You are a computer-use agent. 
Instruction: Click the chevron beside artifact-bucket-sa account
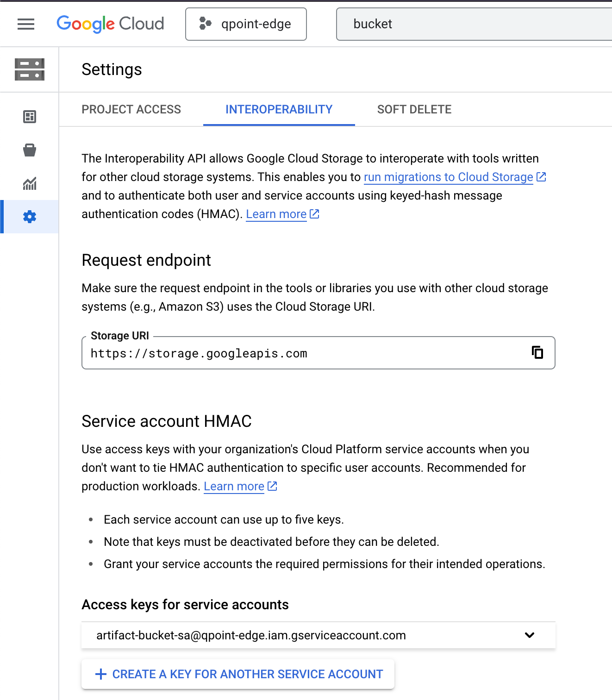pyautogui.click(x=530, y=635)
